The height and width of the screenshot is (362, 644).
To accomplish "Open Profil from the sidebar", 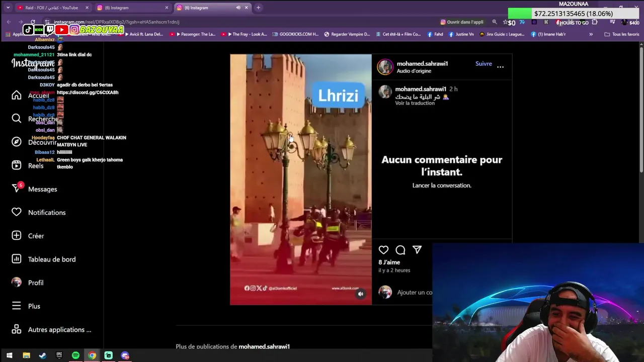I will point(28,283).
